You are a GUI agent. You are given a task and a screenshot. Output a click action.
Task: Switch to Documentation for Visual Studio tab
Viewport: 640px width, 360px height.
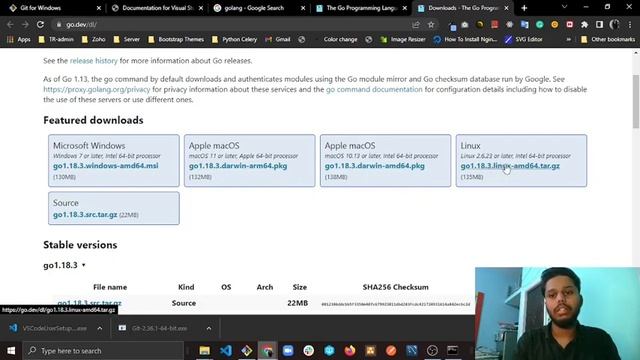(x=157, y=8)
